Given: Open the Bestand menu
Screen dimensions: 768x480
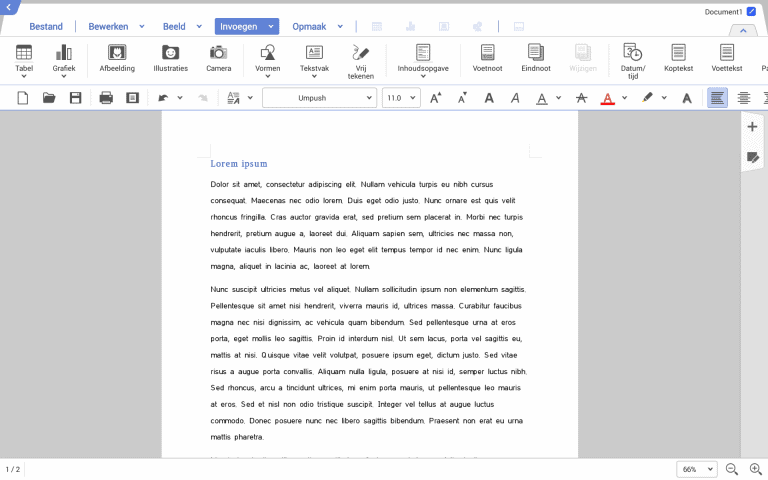Looking at the screenshot, I should pos(46,27).
